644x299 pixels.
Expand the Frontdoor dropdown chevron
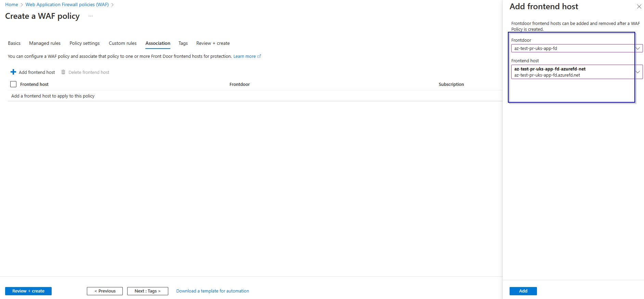tap(638, 48)
